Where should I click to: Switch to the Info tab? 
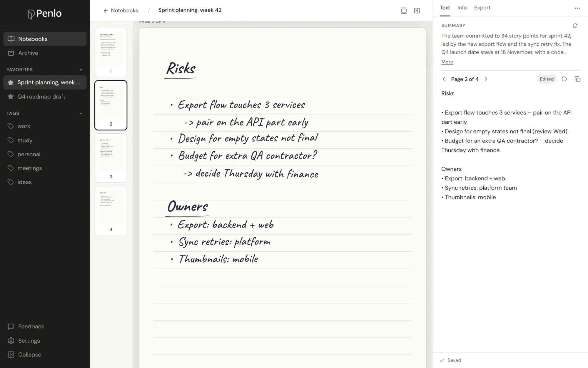(x=462, y=8)
